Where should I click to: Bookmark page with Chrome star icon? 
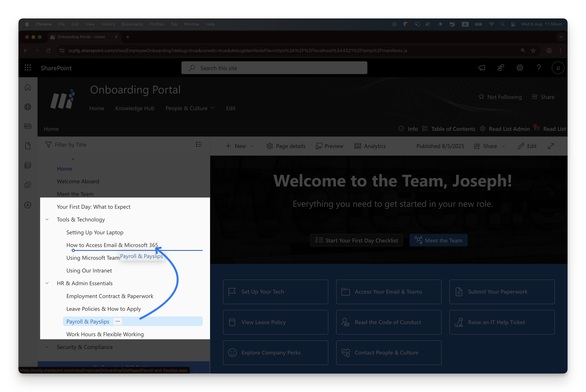pos(533,51)
